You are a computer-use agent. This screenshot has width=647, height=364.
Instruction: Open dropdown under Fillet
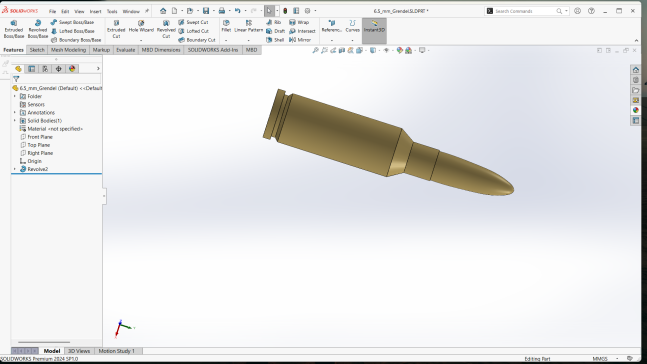point(226,40)
